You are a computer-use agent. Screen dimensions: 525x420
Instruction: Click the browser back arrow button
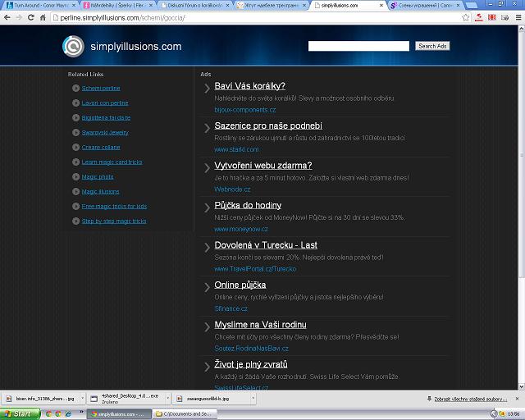pyautogui.click(x=7, y=16)
